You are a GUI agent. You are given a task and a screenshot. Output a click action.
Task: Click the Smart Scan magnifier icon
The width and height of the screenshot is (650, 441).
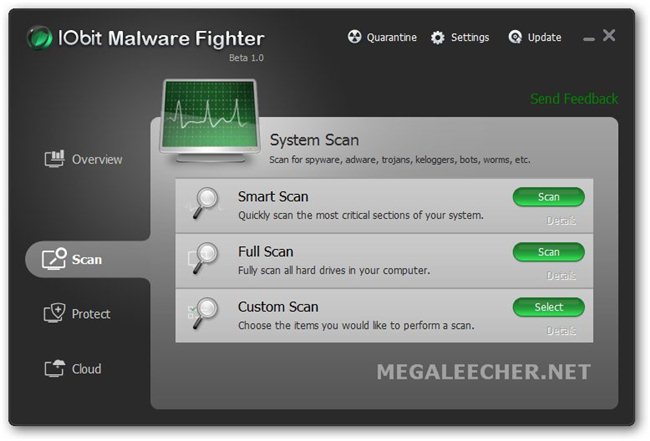pos(204,203)
